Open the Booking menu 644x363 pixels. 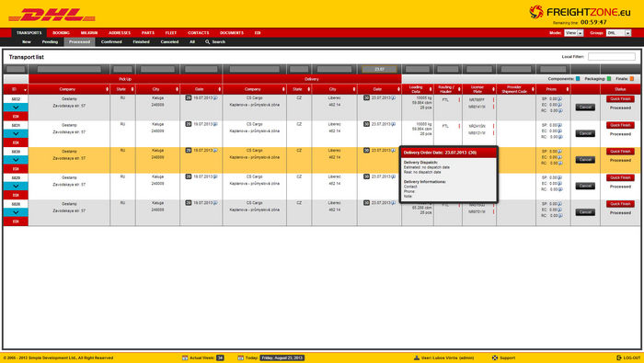point(61,33)
